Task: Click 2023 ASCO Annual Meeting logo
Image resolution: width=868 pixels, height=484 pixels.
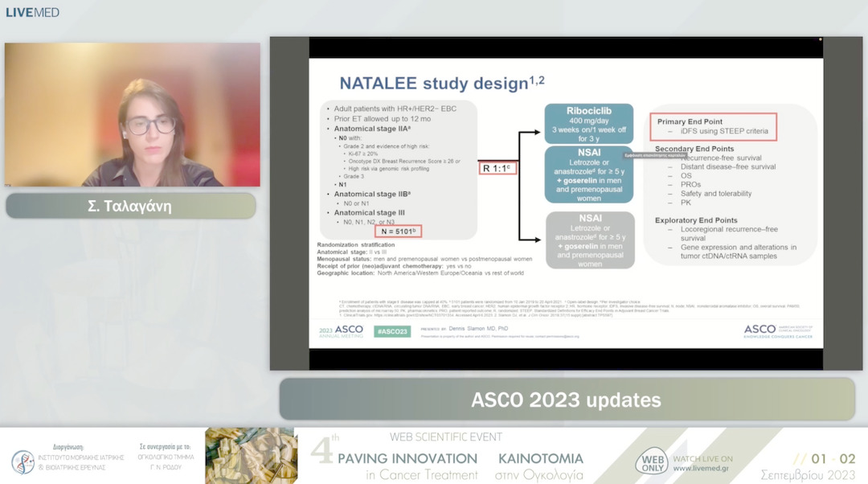Action: pyautogui.click(x=341, y=331)
